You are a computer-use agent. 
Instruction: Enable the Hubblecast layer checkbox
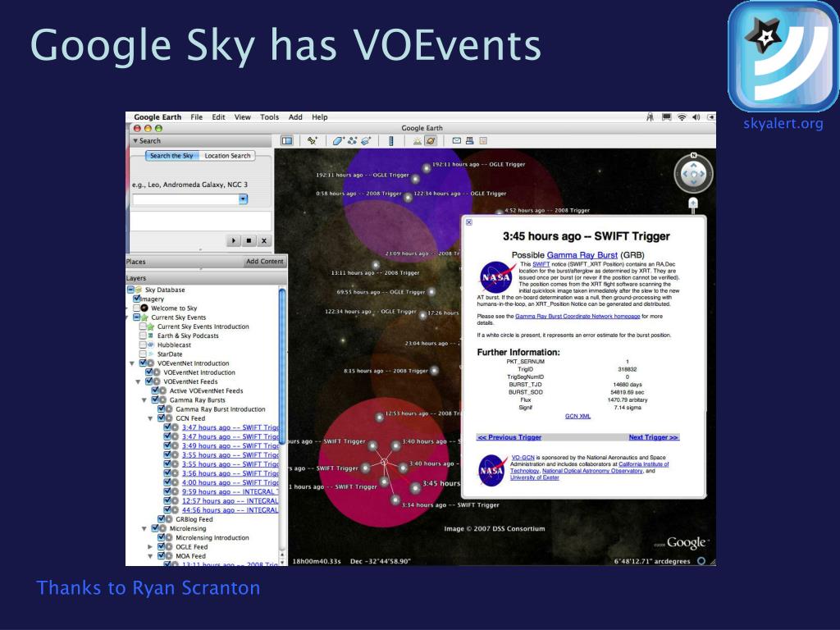(x=143, y=345)
